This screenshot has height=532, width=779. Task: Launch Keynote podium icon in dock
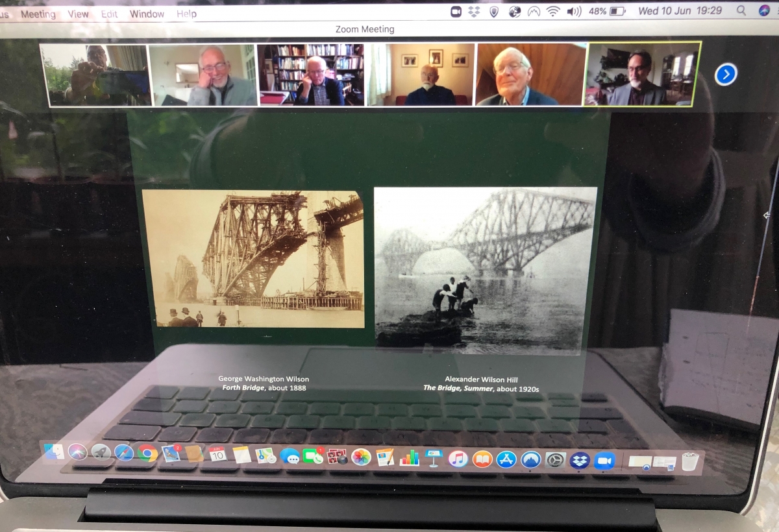[434, 458]
